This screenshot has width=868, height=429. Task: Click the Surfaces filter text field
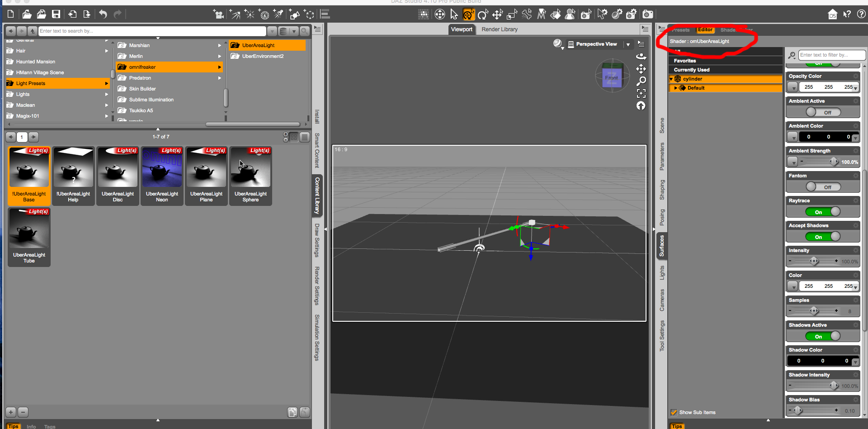832,55
